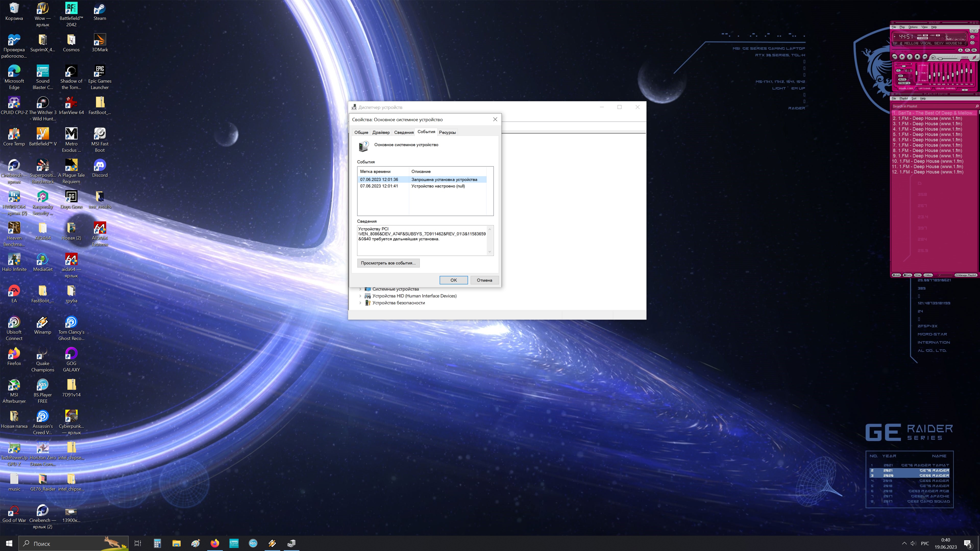The width and height of the screenshot is (980, 551).
Task: Toggle the equalizer AUTO button
Action: pyautogui.click(x=902, y=80)
